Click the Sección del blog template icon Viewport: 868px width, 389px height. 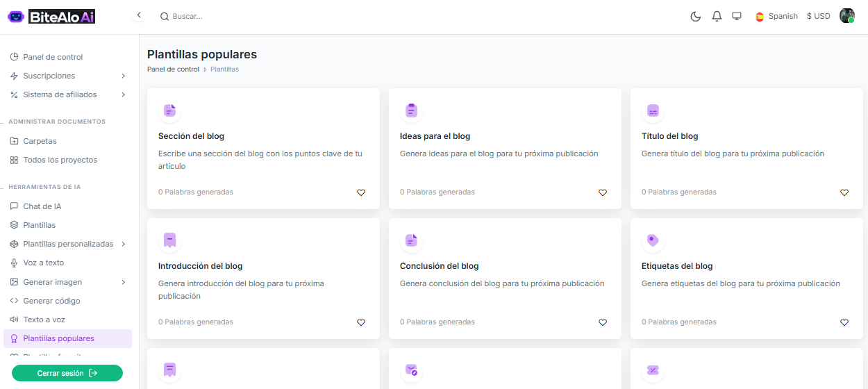pos(169,110)
